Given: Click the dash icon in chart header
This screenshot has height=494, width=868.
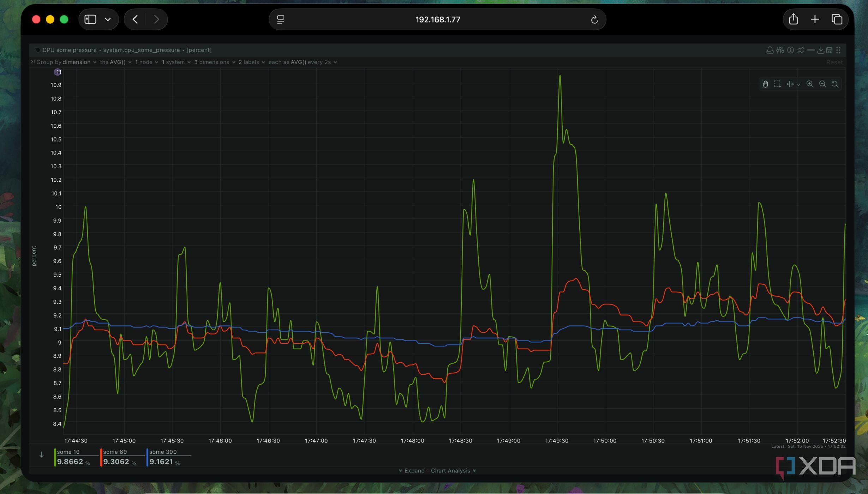Looking at the screenshot, I should click(811, 50).
